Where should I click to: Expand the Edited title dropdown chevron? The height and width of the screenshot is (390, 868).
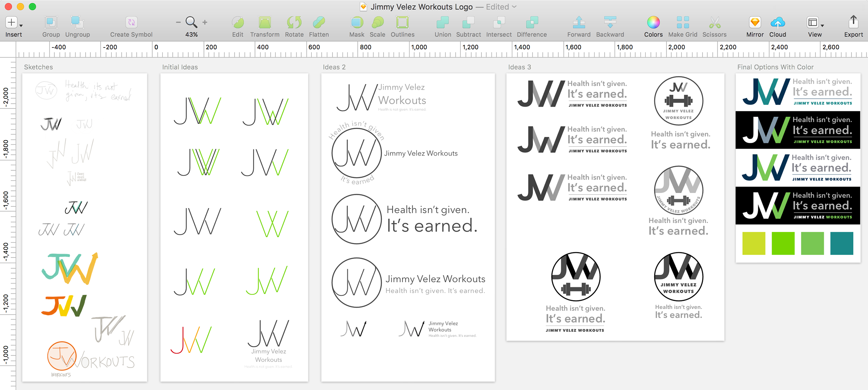click(x=515, y=7)
